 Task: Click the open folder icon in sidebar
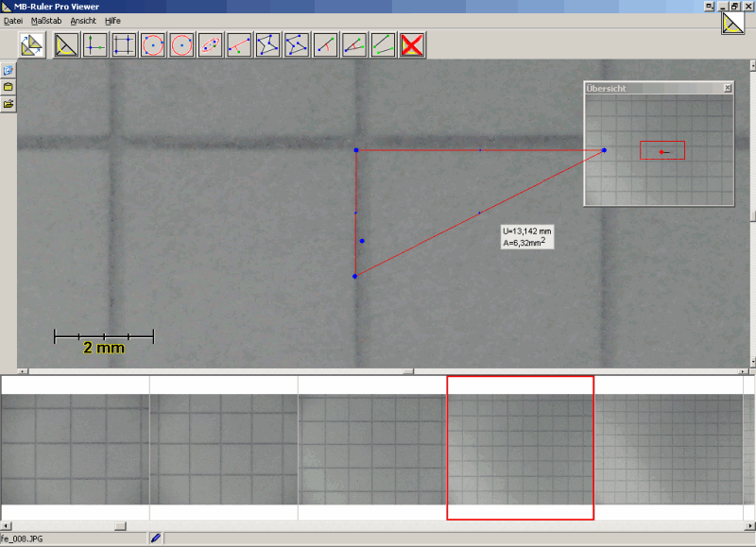[x=9, y=103]
